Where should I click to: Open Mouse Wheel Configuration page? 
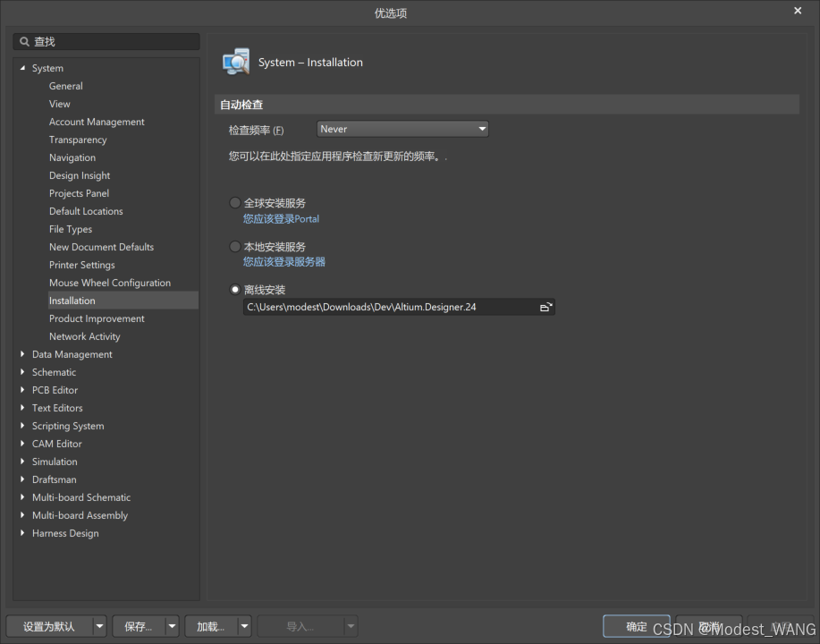(x=110, y=283)
